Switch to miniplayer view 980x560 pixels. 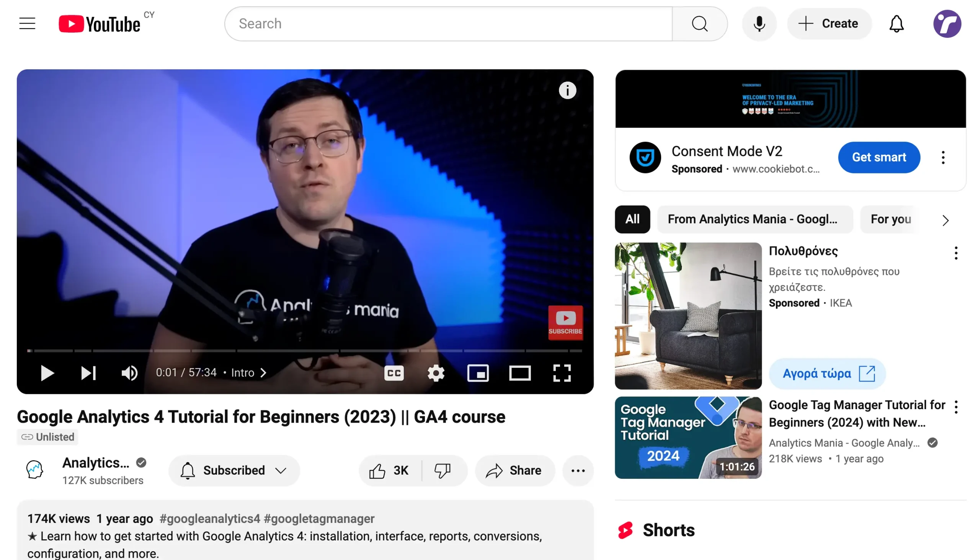click(x=478, y=373)
